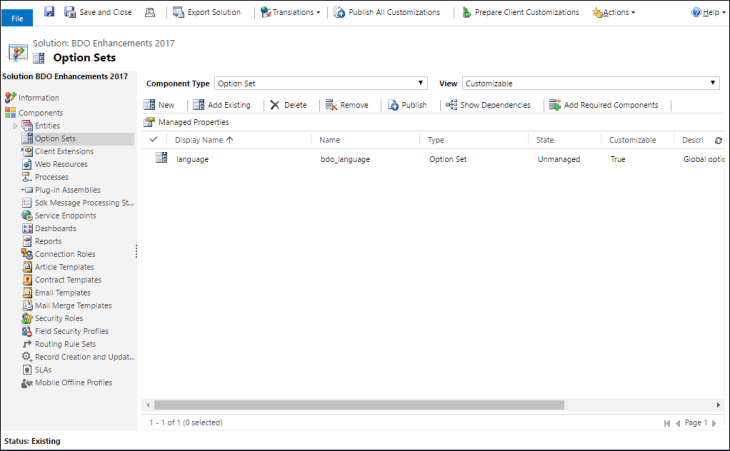Open Sdk Message Processing Steps
The width and height of the screenshot is (730, 451).
click(78, 203)
